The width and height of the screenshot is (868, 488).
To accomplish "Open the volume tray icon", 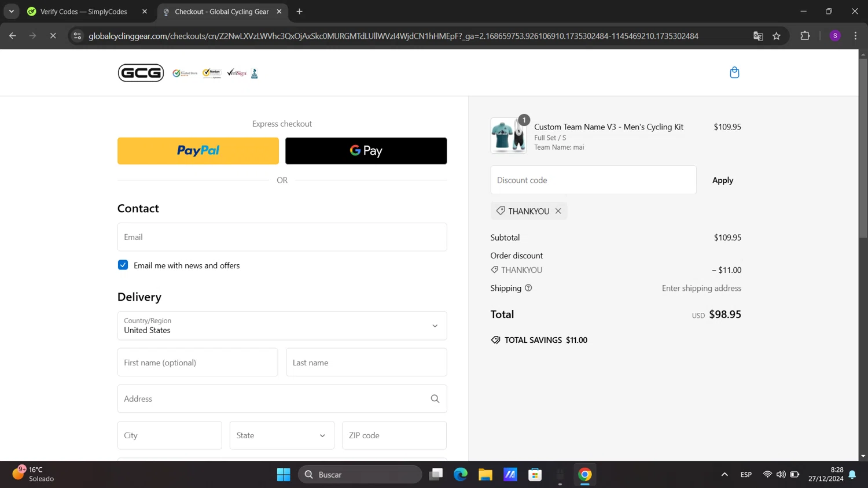I will tap(781, 475).
